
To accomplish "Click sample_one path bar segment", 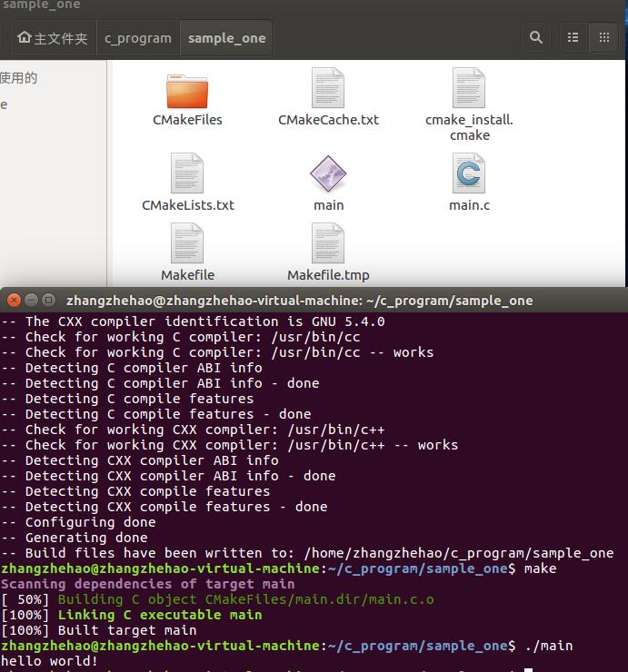I will pos(226,38).
